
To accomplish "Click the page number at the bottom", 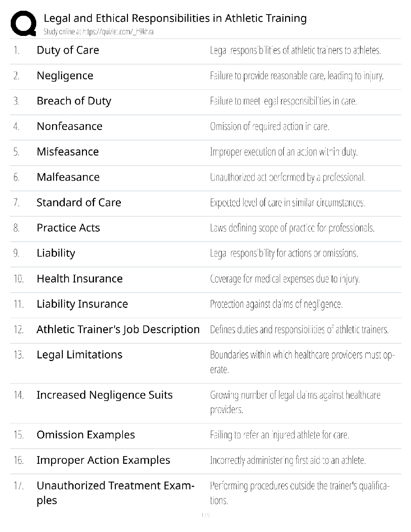I will (205, 515).
